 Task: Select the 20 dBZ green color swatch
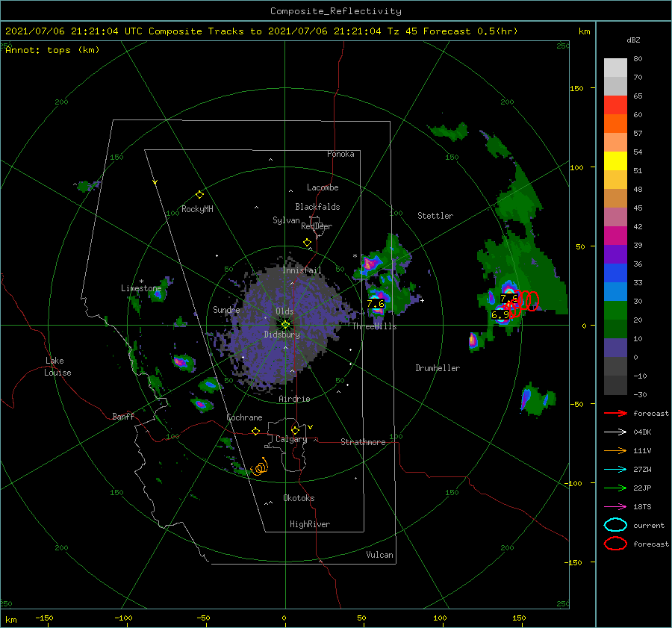coord(615,310)
